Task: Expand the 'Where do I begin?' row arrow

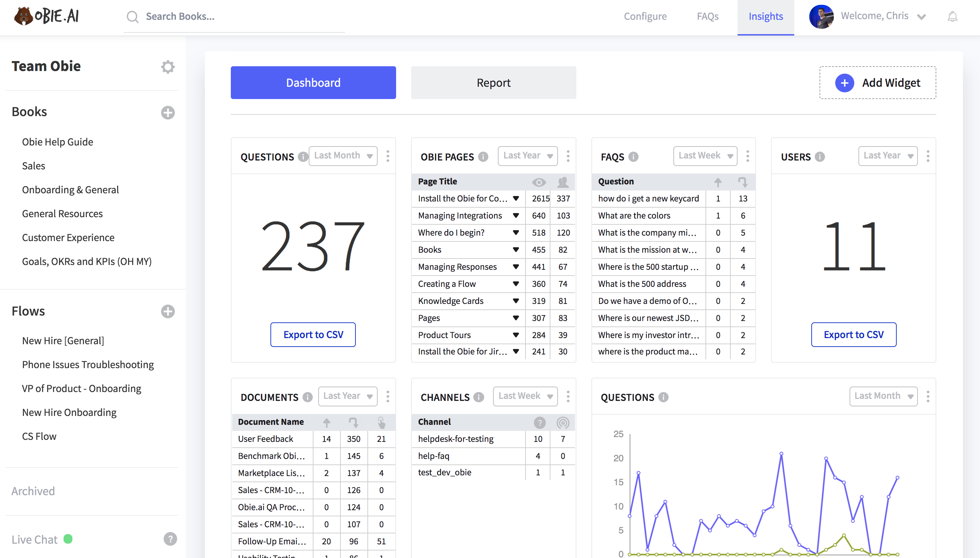Action: [x=516, y=233]
